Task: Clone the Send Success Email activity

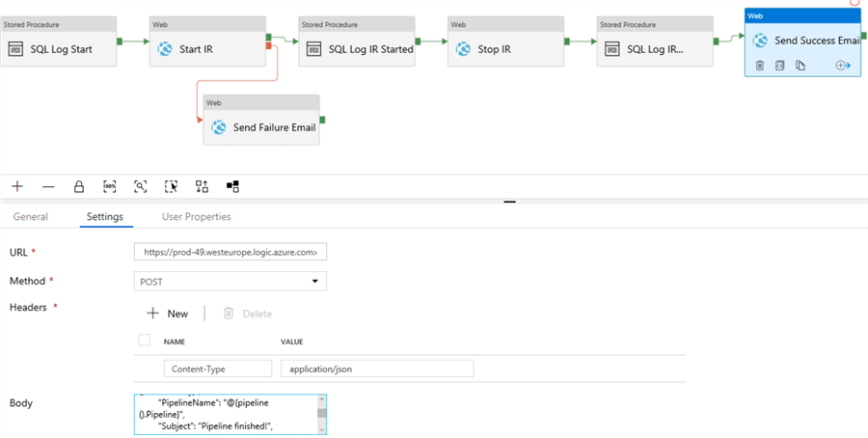Action: point(800,66)
